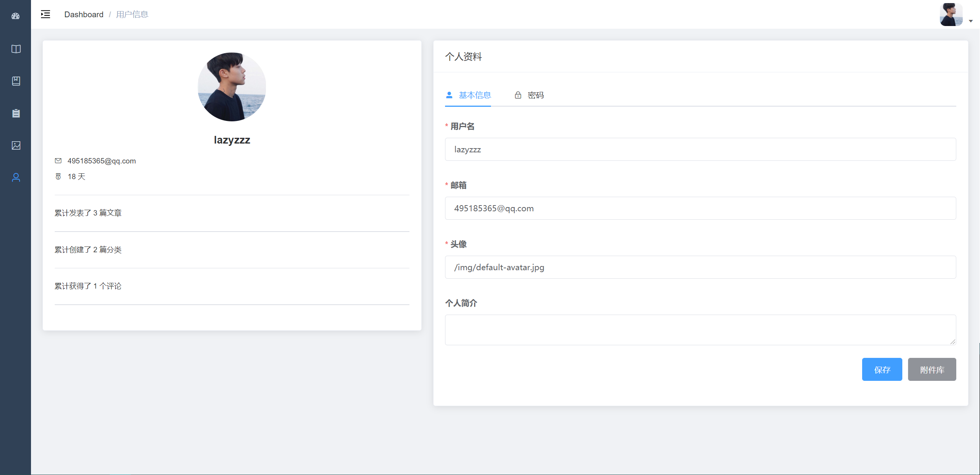The image size is (980, 475).
Task: Switch to the 基本信息 tab
Action: coord(468,95)
